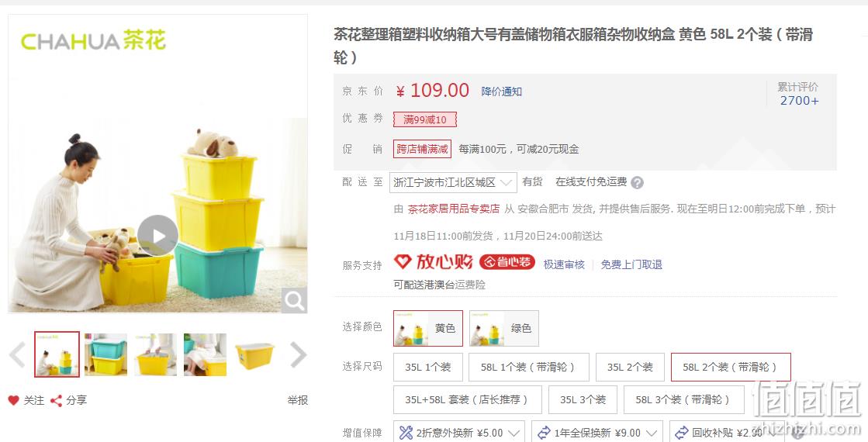Click the 降价通知 price alert link

(x=502, y=92)
